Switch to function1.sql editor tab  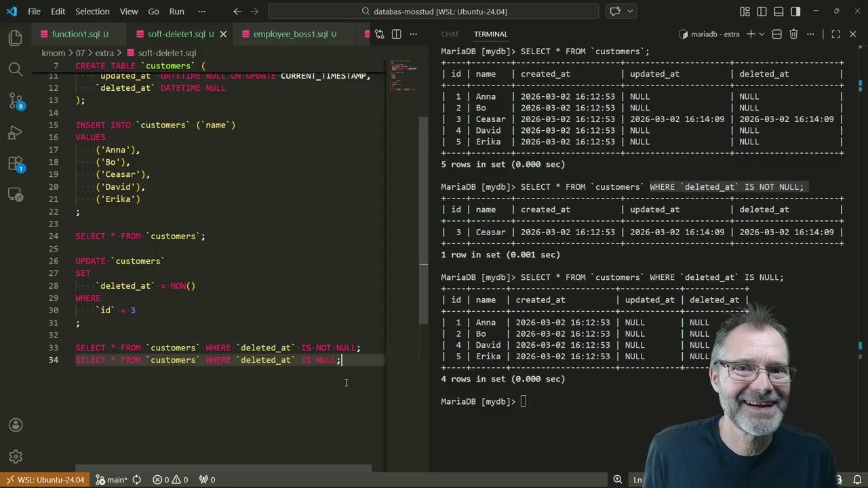tap(75, 34)
